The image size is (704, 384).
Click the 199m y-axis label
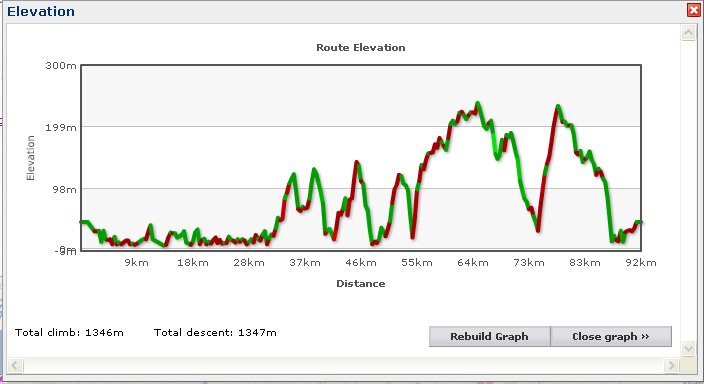coord(61,128)
